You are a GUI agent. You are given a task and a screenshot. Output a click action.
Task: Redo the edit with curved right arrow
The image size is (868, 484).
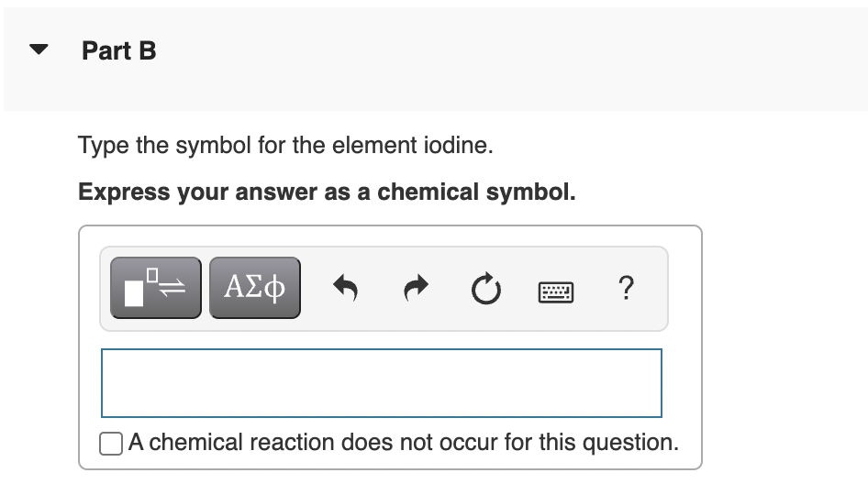[416, 288]
